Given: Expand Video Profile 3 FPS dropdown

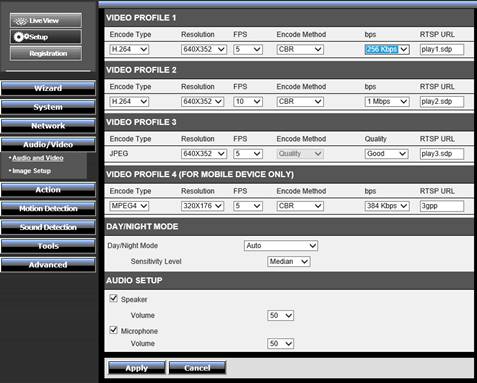Looking at the screenshot, I should click(x=248, y=154).
